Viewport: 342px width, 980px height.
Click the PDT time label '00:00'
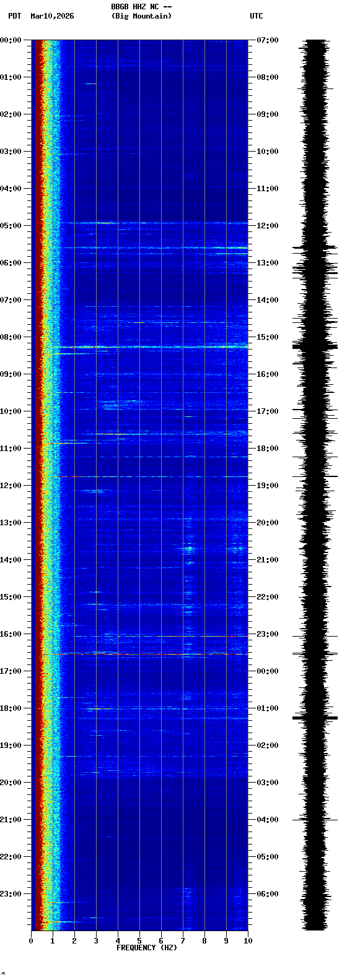(11, 40)
